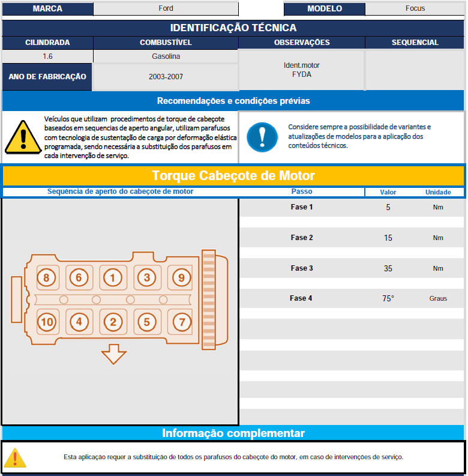Click bolt number 1 in diagram

click(112, 277)
